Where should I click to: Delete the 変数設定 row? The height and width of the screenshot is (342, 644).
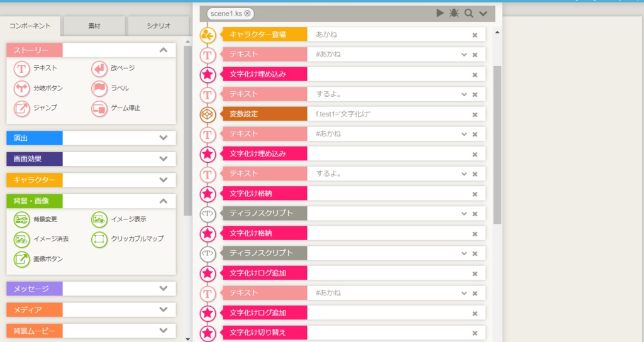(475, 114)
